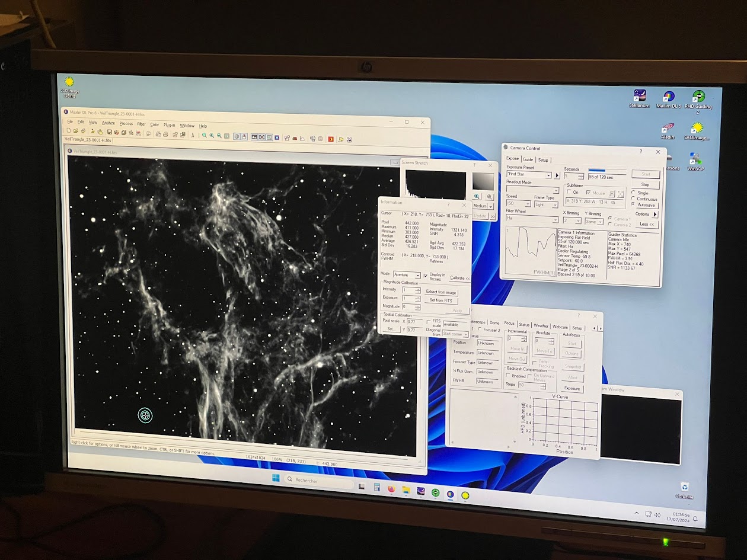Open the MaxIm DL 6 desktop shortcut

point(669,98)
